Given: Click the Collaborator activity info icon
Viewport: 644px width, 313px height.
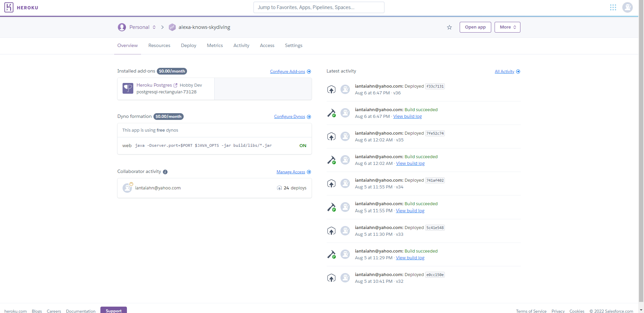Looking at the screenshot, I should click(165, 172).
